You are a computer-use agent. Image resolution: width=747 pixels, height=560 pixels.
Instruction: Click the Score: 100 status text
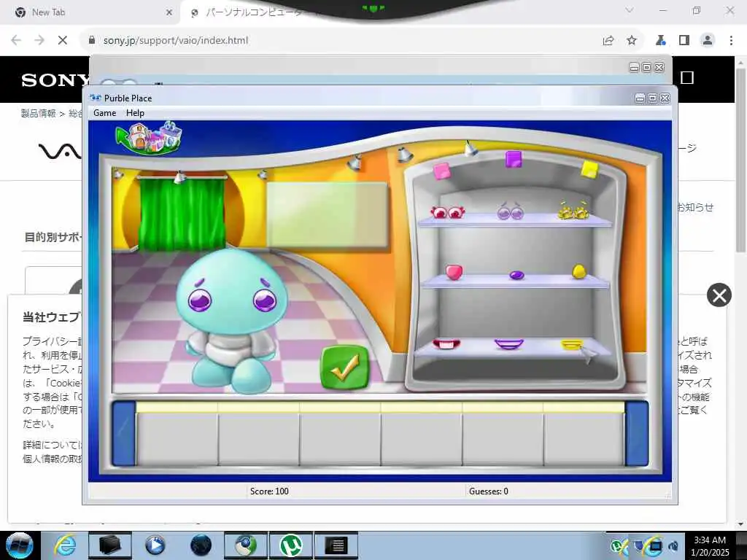(269, 491)
